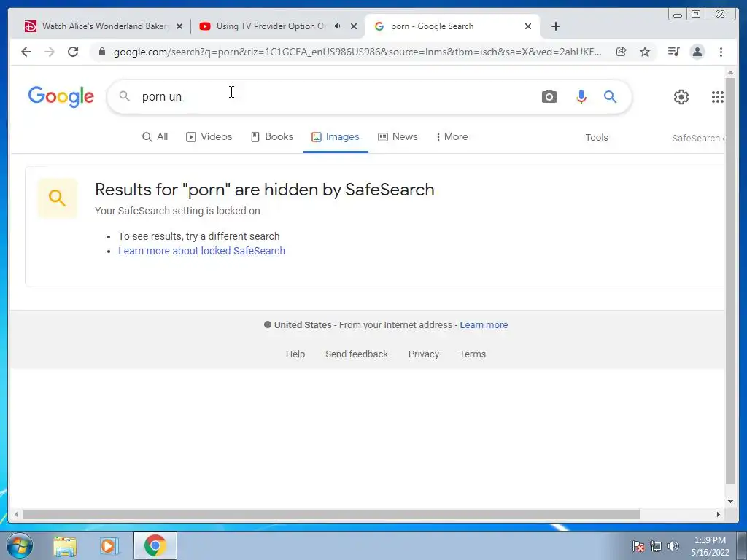Open the Tools options
The width and height of the screenshot is (747, 560).
[597, 137]
